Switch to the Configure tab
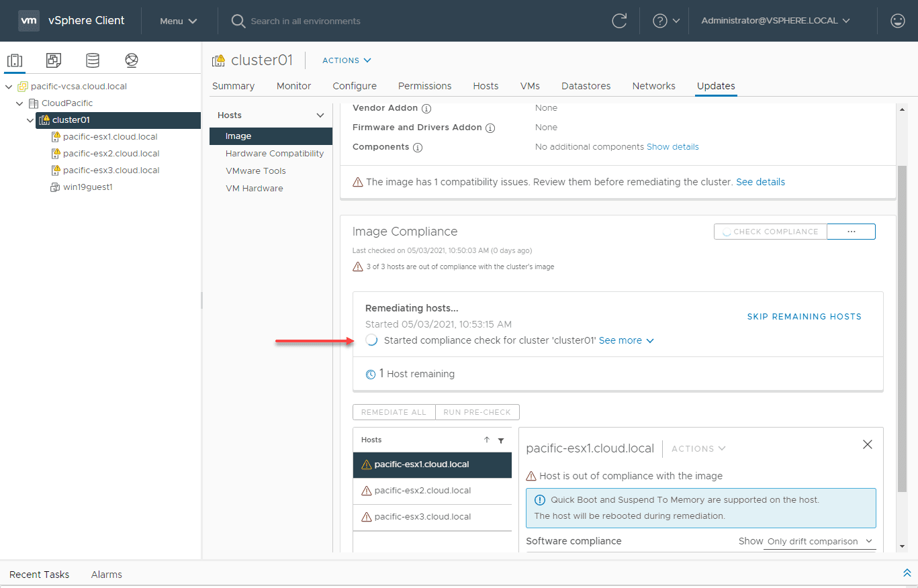The height and width of the screenshot is (588, 918). tap(355, 86)
